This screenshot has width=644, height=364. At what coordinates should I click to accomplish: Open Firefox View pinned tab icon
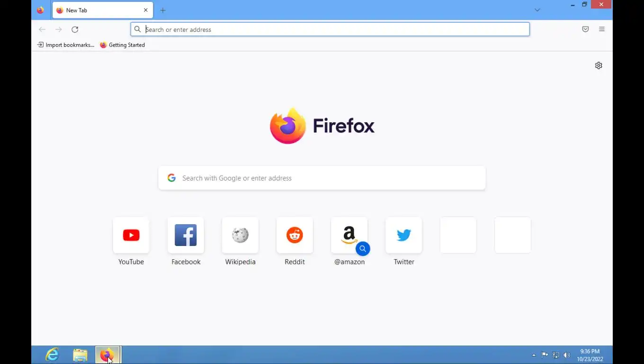[x=40, y=10]
